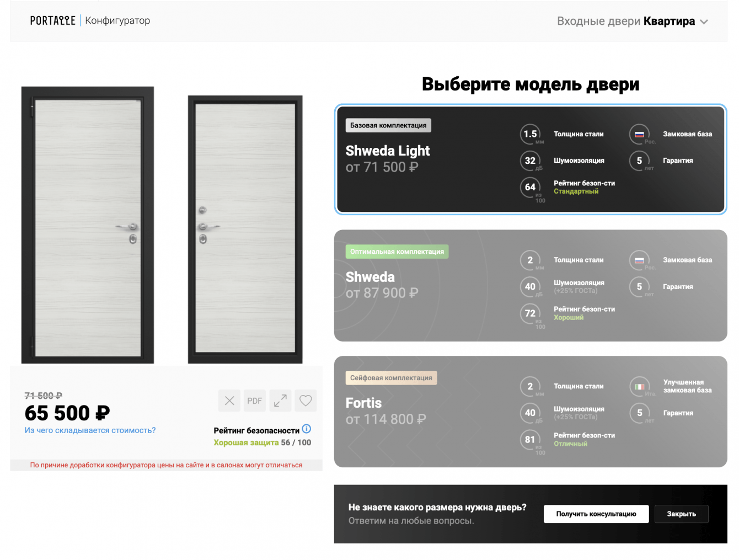Click the Рейтинг безопасности label

pos(256,430)
